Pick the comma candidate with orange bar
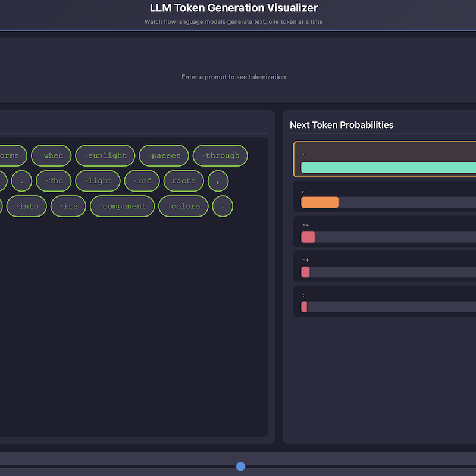The height and width of the screenshot is (476, 476). [x=387, y=196]
